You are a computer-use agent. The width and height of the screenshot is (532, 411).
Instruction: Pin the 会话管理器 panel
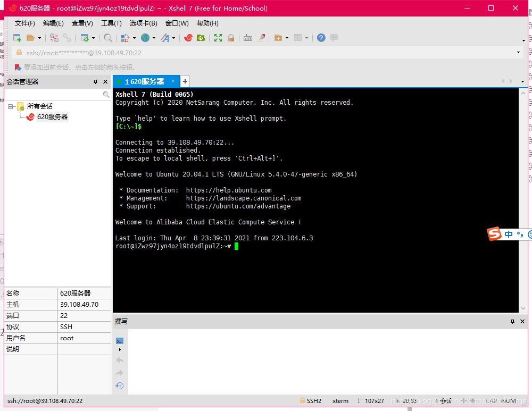tap(95, 82)
